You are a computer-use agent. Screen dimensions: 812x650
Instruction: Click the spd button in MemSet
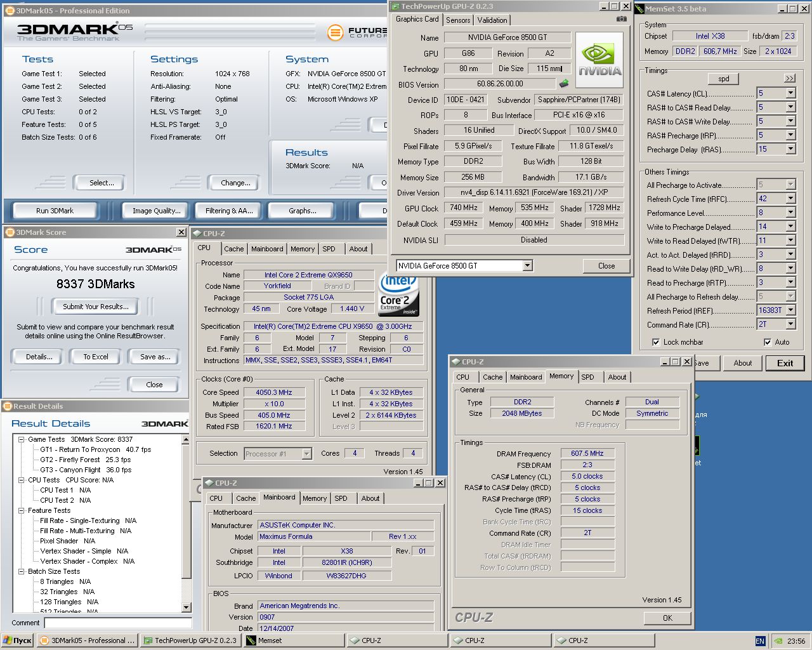point(724,79)
